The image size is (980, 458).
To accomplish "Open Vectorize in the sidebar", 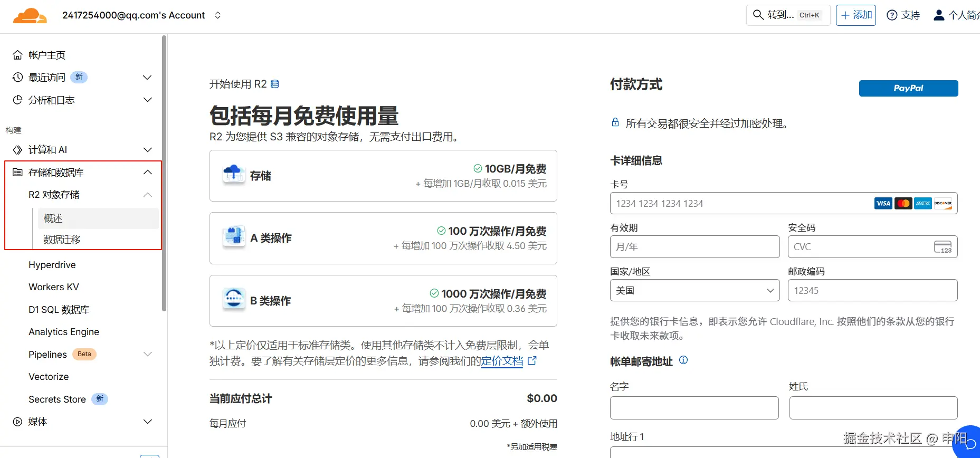I will pos(49,377).
